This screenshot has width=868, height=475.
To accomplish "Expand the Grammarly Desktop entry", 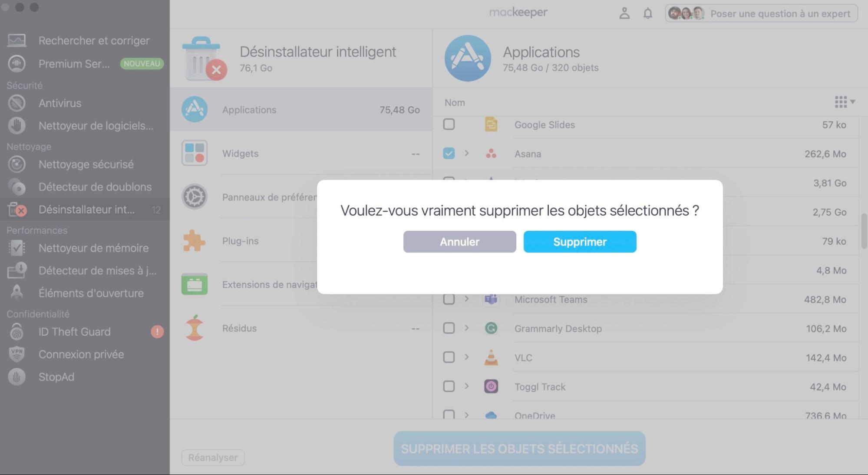I will point(466,328).
